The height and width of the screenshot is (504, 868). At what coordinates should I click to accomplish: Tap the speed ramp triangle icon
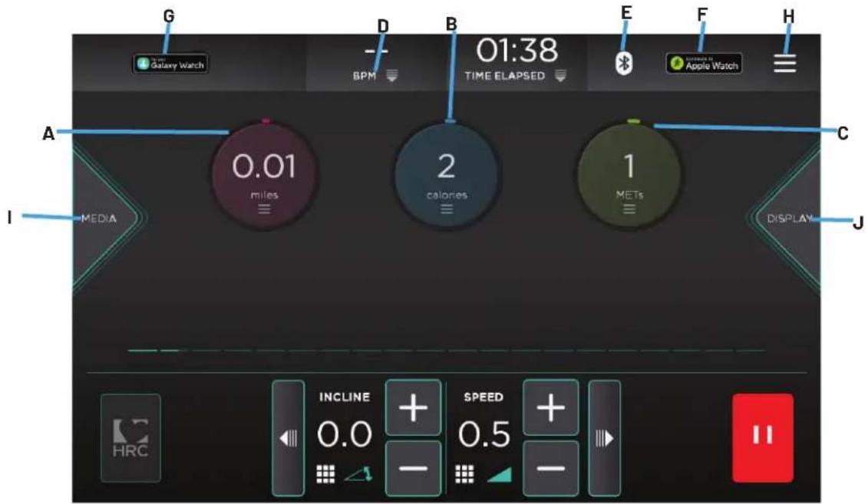tap(500, 475)
